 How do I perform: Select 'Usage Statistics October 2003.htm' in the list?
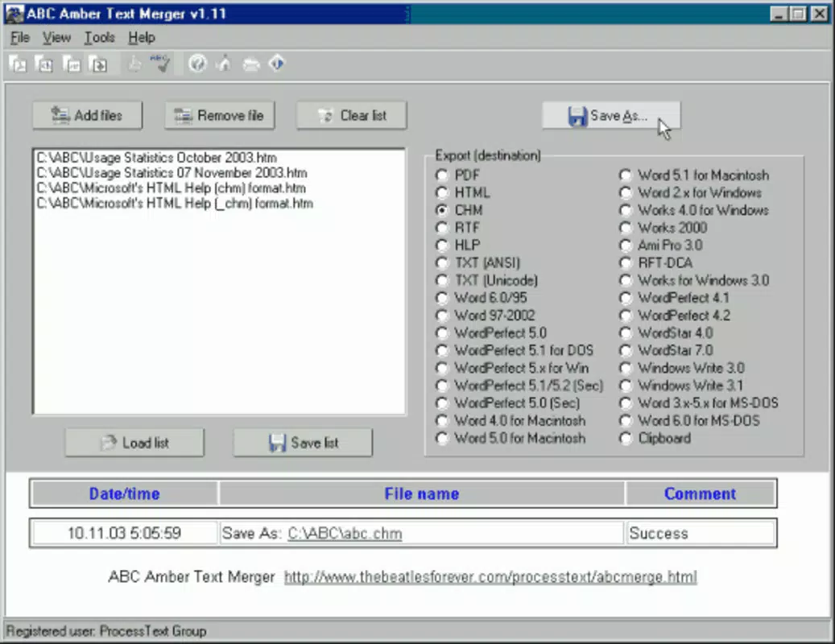click(156, 158)
